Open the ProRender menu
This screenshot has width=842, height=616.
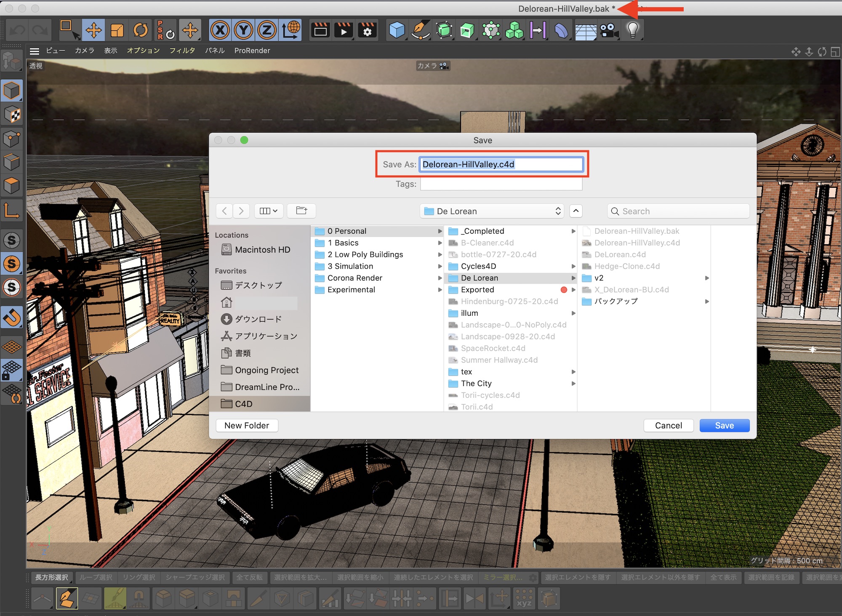(252, 51)
